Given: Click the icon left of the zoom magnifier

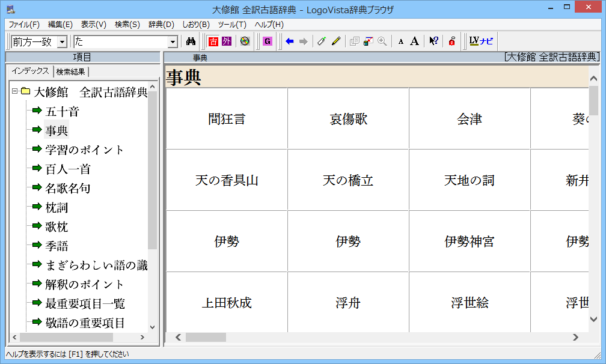Looking at the screenshot, I should pyautogui.click(x=369, y=41).
